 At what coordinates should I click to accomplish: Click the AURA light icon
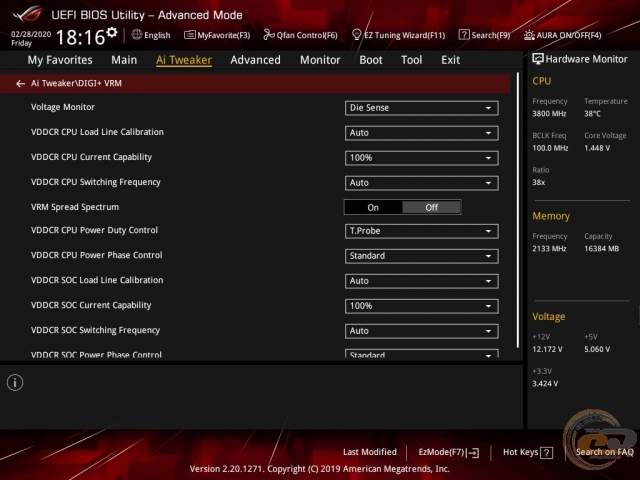click(x=529, y=35)
